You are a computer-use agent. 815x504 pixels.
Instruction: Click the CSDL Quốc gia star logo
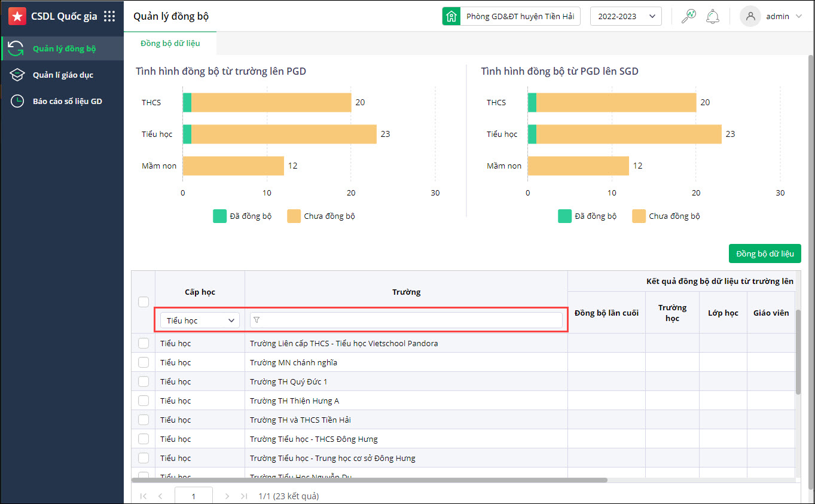17,16
